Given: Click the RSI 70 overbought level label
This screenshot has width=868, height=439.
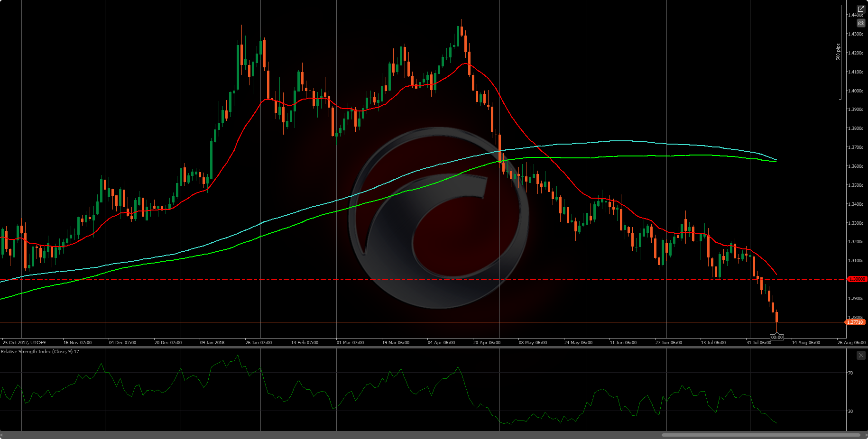Looking at the screenshot, I should [850, 373].
